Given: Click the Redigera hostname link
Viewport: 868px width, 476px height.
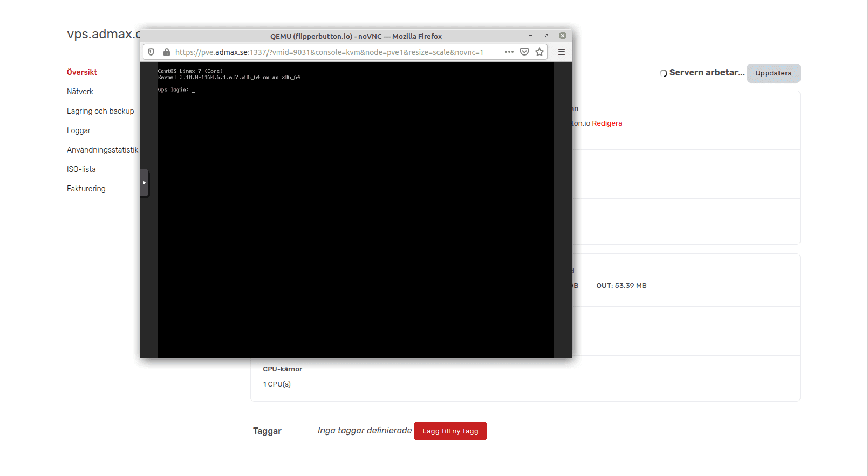Looking at the screenshot, I should point(607,123).
